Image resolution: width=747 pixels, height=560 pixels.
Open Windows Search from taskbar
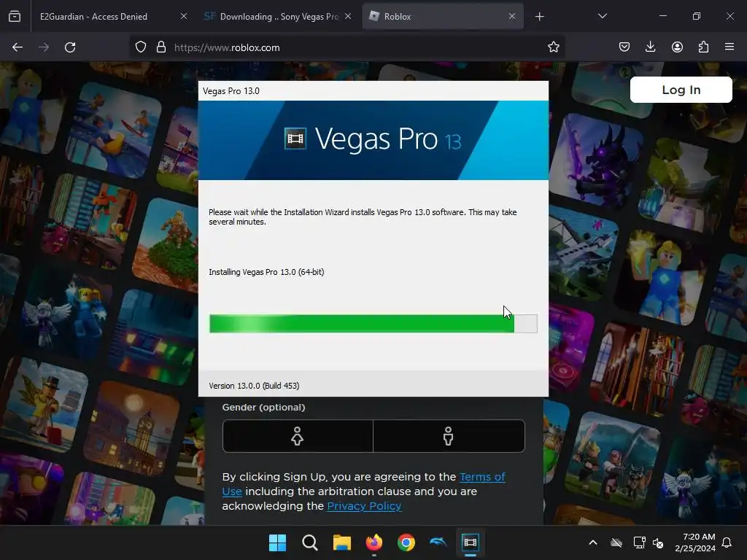click(309, 542)
